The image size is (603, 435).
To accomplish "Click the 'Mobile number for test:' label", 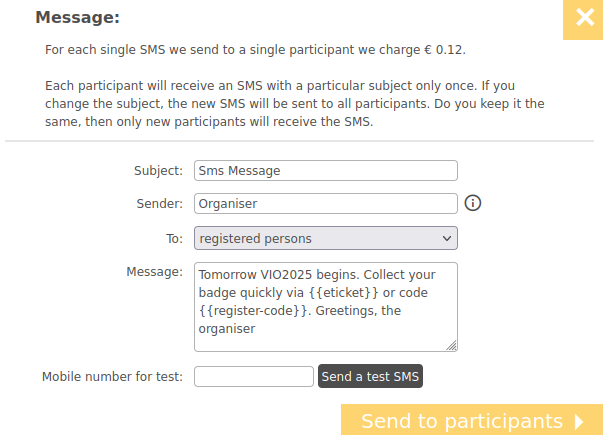I will (112, 377).
